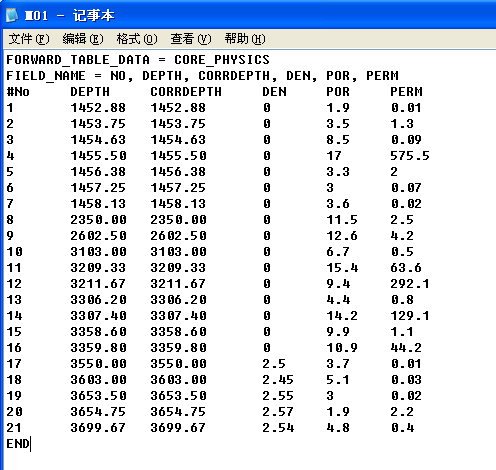Click the POR value 15.4
The height and width of the screenshot is (470, 496).
[x=342, y=268]
